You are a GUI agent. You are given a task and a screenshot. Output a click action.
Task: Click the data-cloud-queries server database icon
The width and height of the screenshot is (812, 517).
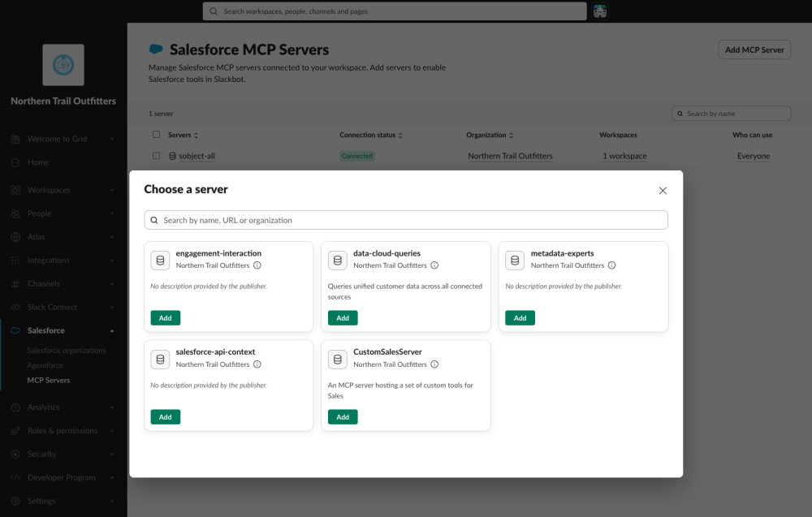pyautogui.click(x=338, y=261)
